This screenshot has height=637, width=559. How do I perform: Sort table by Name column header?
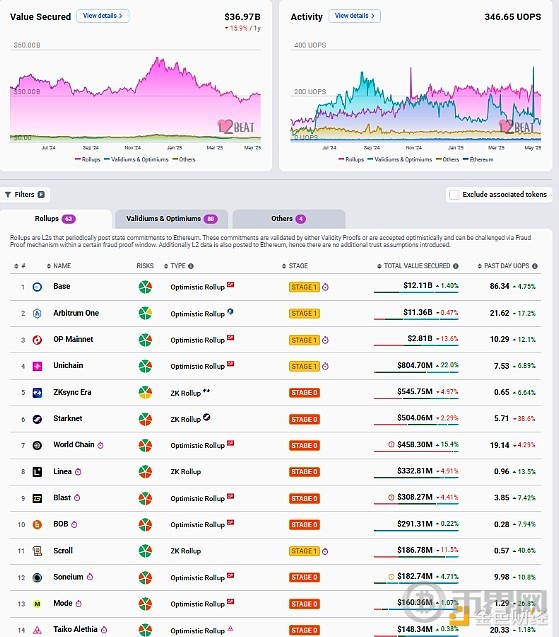tap(59, 266)
